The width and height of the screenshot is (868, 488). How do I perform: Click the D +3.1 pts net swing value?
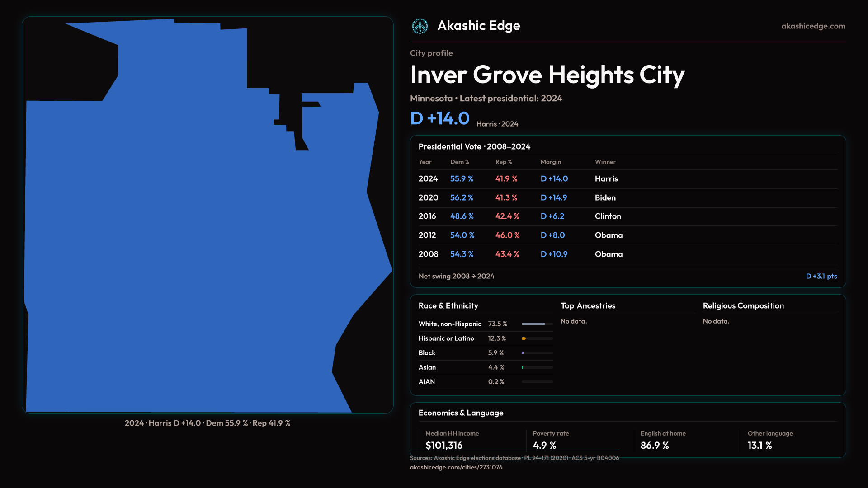[821, 277]
